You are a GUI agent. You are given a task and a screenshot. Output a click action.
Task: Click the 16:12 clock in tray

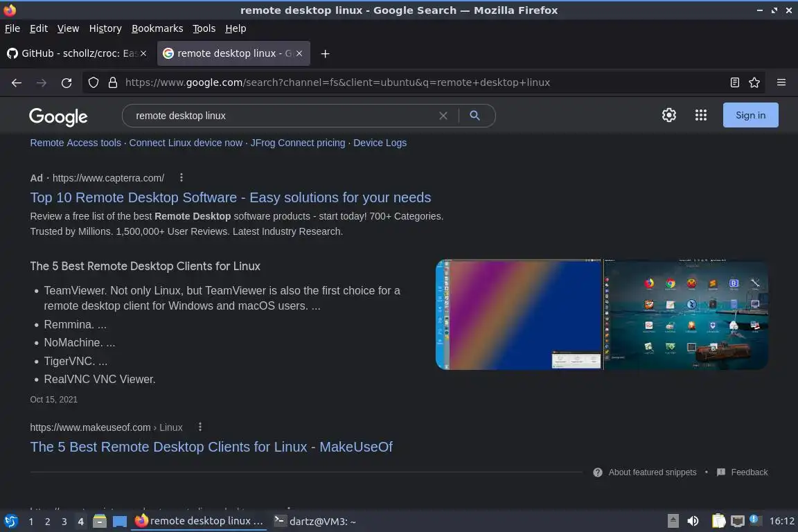click(x=781, y=522)
